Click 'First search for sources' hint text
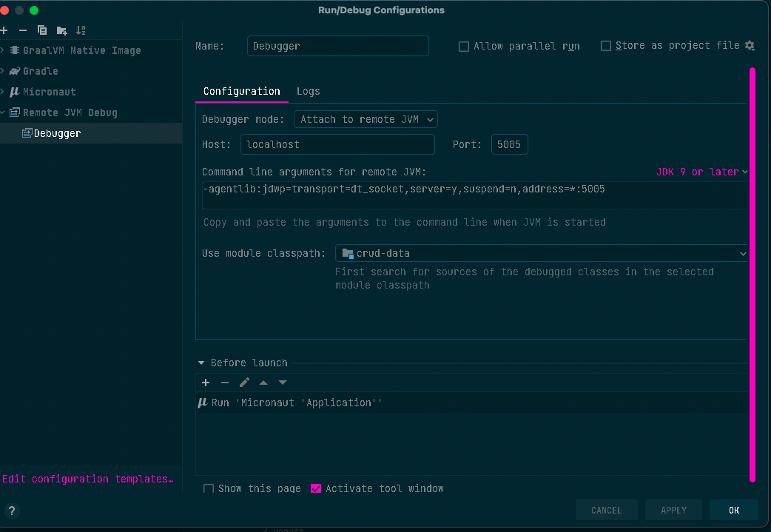 [x=524, y=278]
